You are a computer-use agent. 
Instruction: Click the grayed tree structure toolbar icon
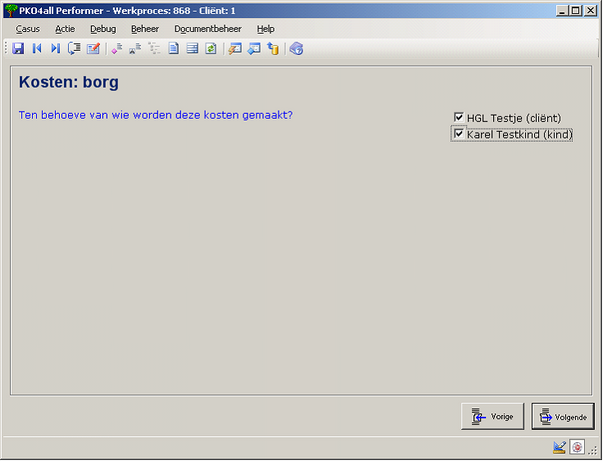coord(154,48)
